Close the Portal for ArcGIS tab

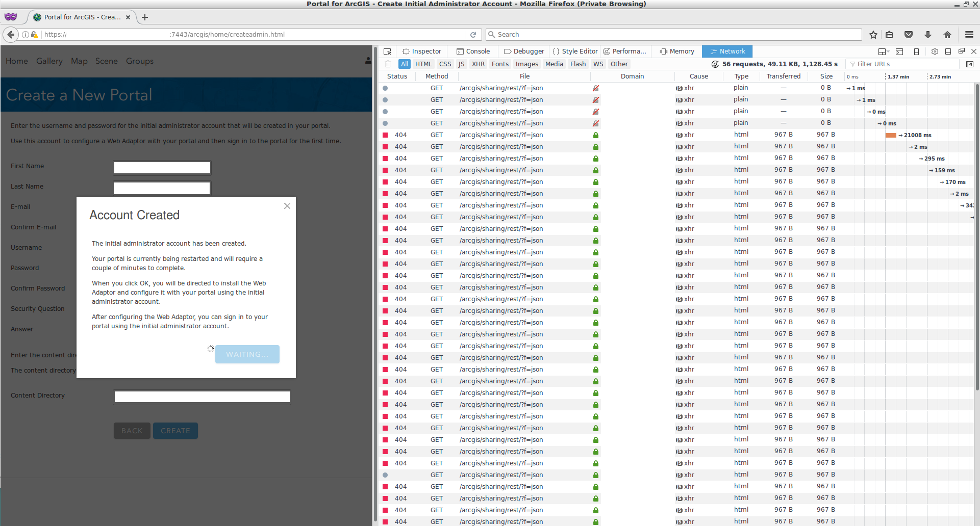coord(128,17)
